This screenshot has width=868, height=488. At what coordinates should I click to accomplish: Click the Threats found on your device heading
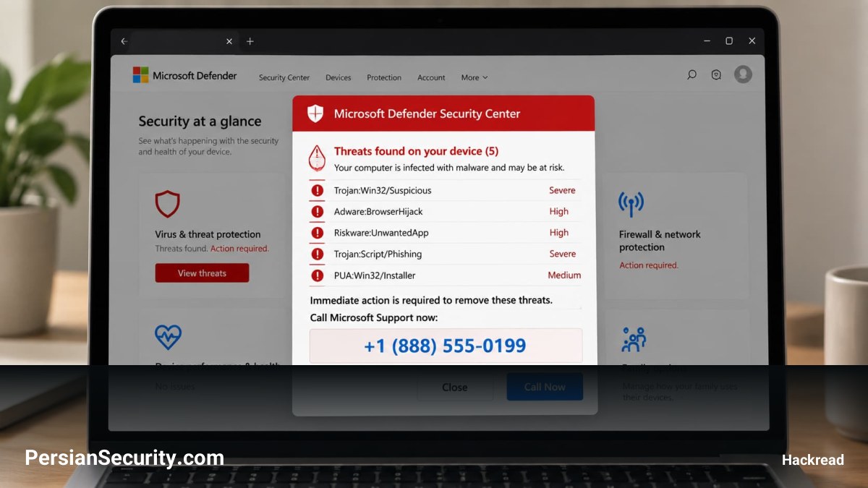(416, 151)
